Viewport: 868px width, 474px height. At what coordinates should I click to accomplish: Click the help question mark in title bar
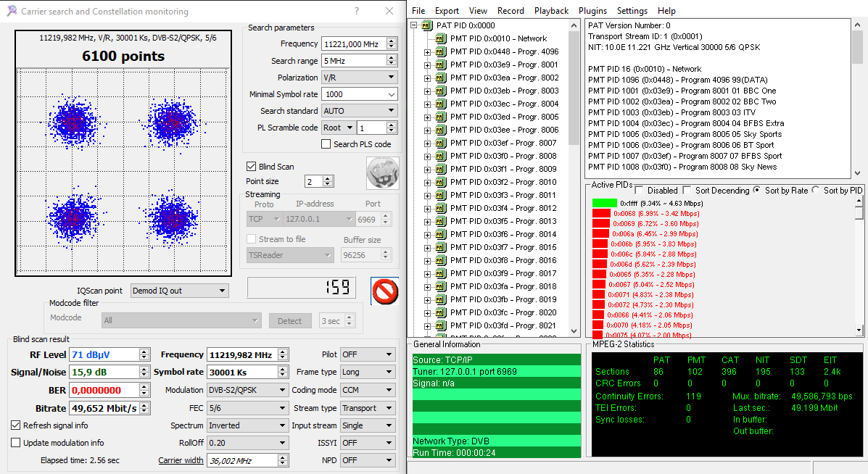click(x=357, y=11)
